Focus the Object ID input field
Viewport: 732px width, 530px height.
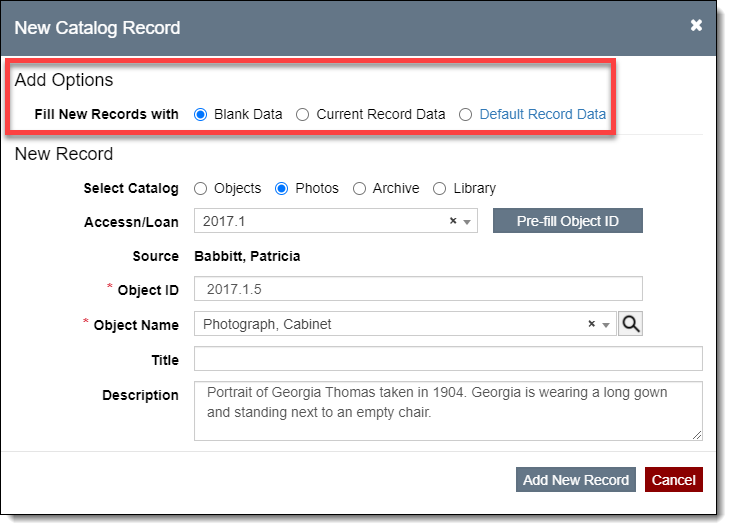pos(418,289)
